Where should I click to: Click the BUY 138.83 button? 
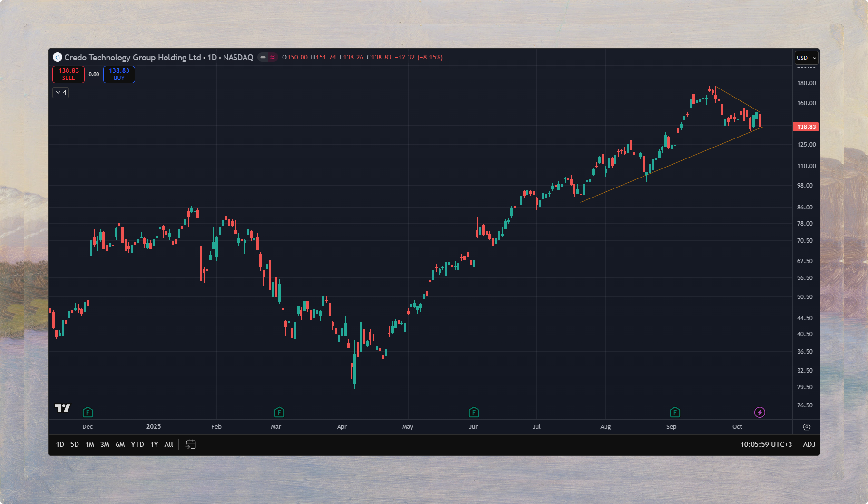click(119, 74)
